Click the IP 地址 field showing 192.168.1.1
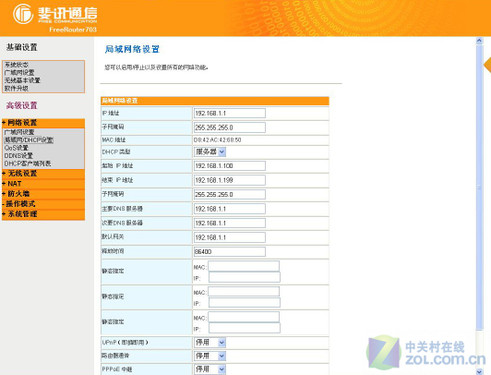This screenshot has width=491, height=375. click(x=230, y=113)
